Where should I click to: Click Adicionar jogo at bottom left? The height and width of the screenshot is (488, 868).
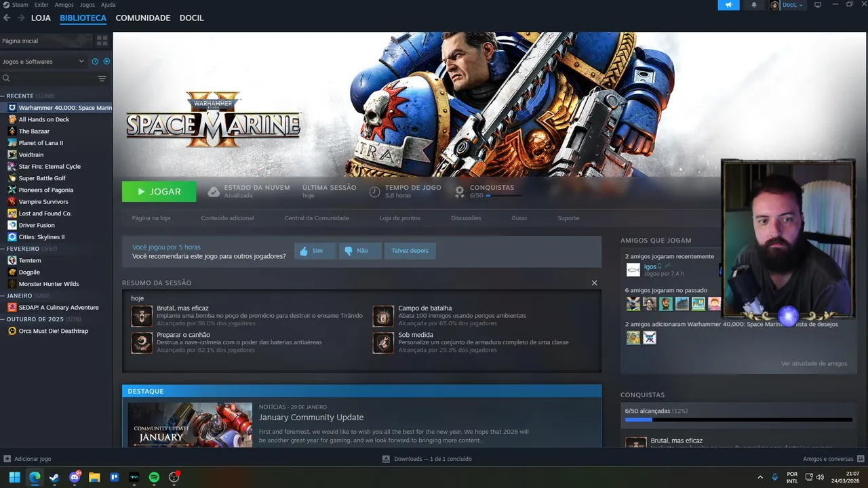[x=27, y=459]
